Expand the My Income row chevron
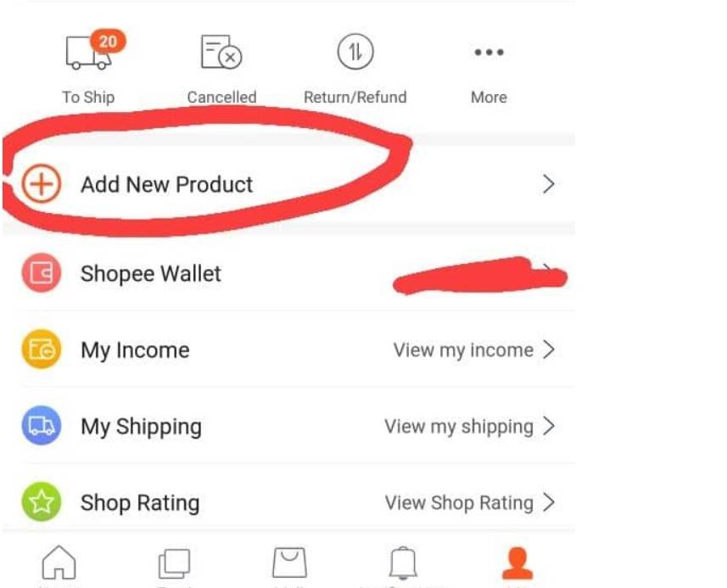The image size is (727, 588). click(549, 350)
